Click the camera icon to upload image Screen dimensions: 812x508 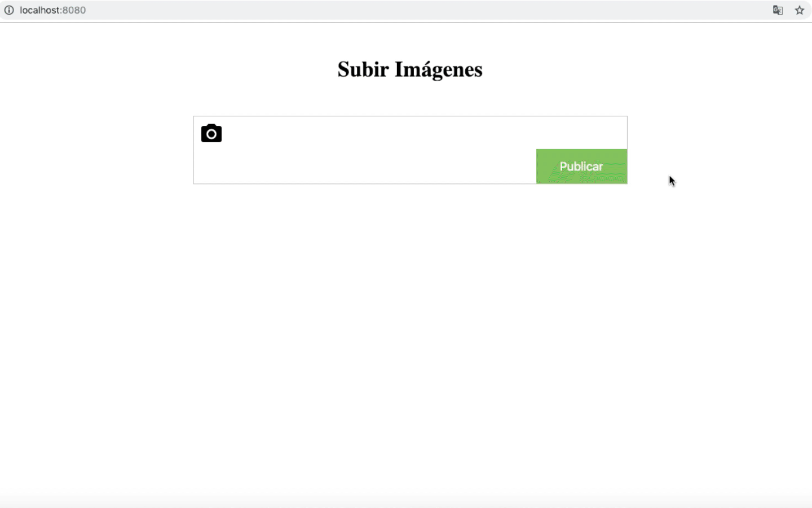coord(211,133)
